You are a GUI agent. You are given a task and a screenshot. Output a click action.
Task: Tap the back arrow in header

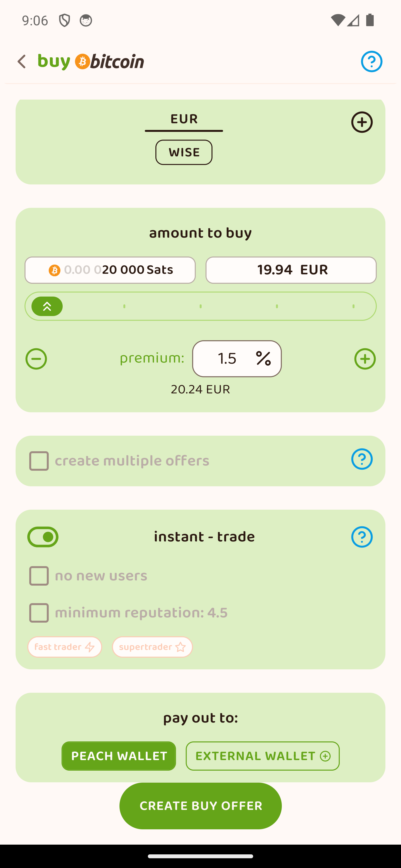click(x=22, y=62)
